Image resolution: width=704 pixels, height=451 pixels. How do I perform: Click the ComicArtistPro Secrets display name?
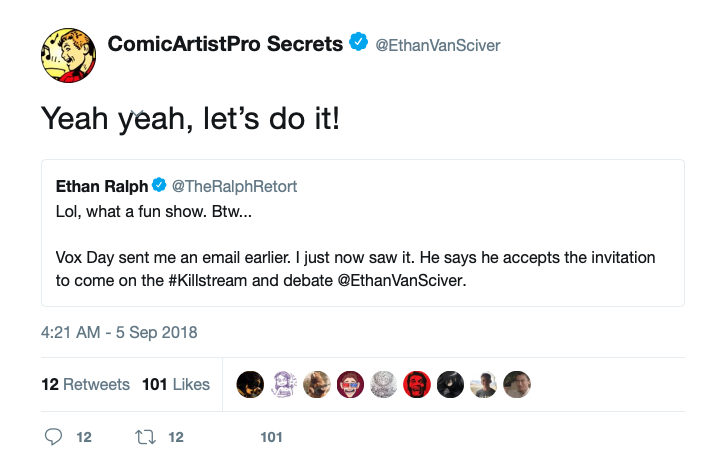click(225, 44)
